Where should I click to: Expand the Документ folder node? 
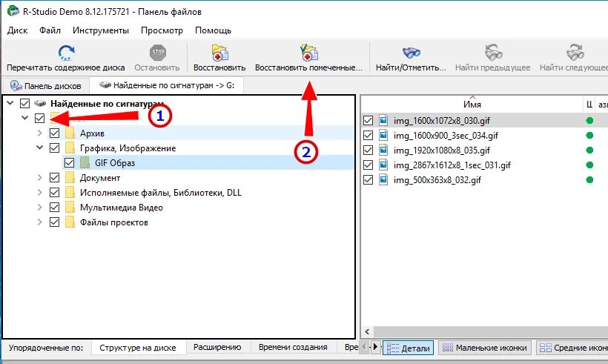pos(39,178)
